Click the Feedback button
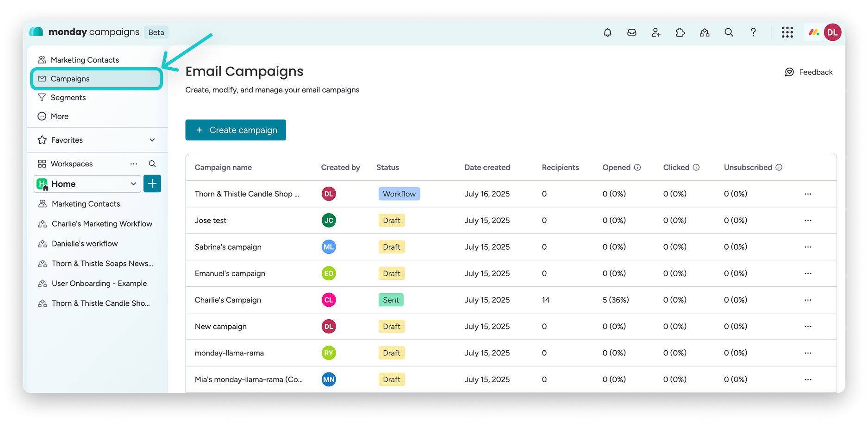The image size is (868, 423). (809, 72)
